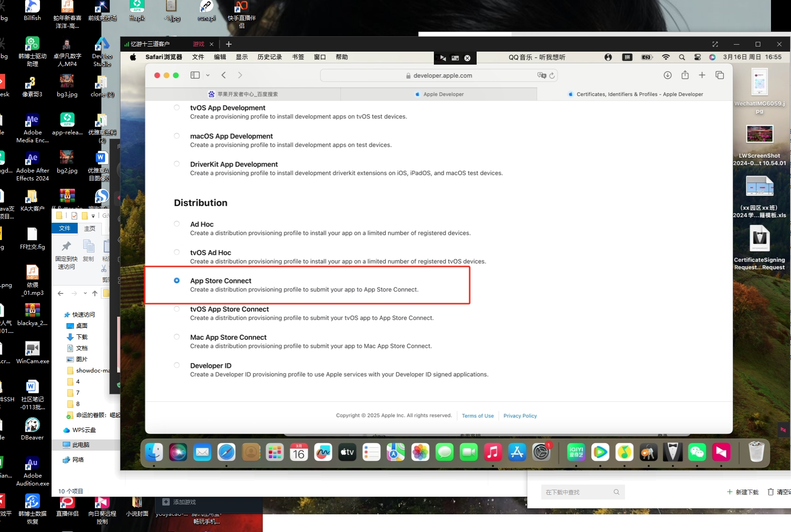Open WeChat from the dock

(x=697, y=452)
